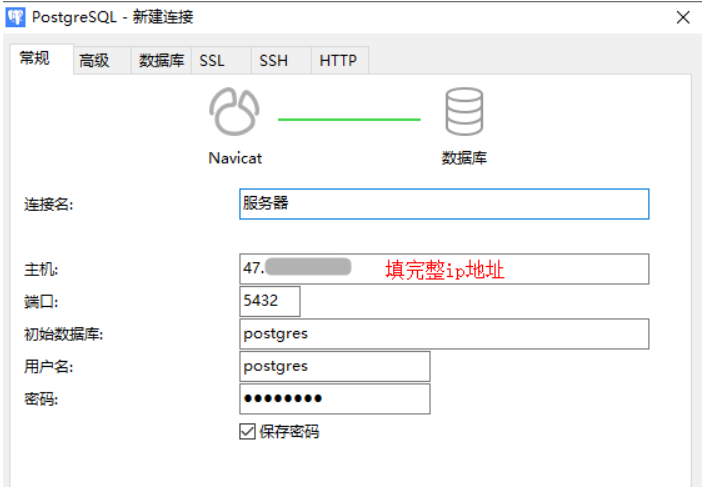The image size is (709, 503).
Task: Click into the 主机 host address field
Action: tap(444, 269)
